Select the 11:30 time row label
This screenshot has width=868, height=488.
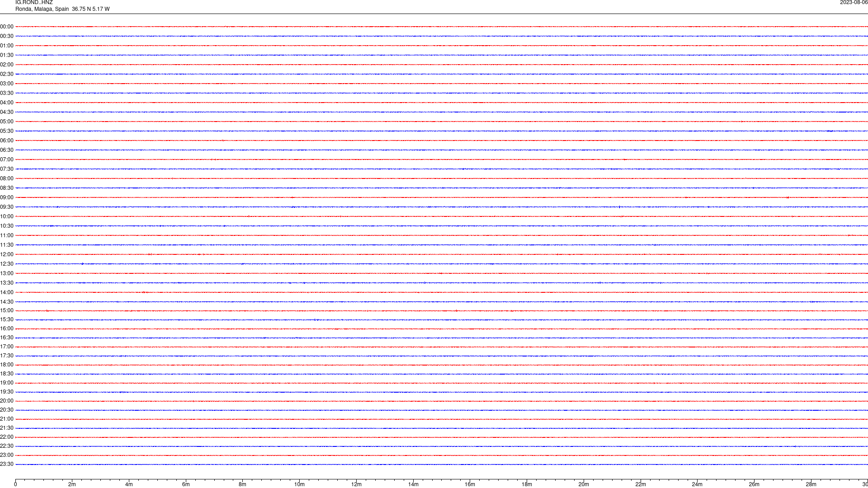(x=7, y=245)
